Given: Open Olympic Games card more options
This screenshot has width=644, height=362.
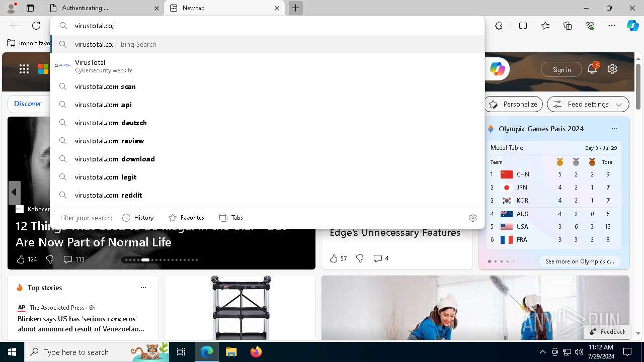Looking at the screenshot, I should coord(614,129).
